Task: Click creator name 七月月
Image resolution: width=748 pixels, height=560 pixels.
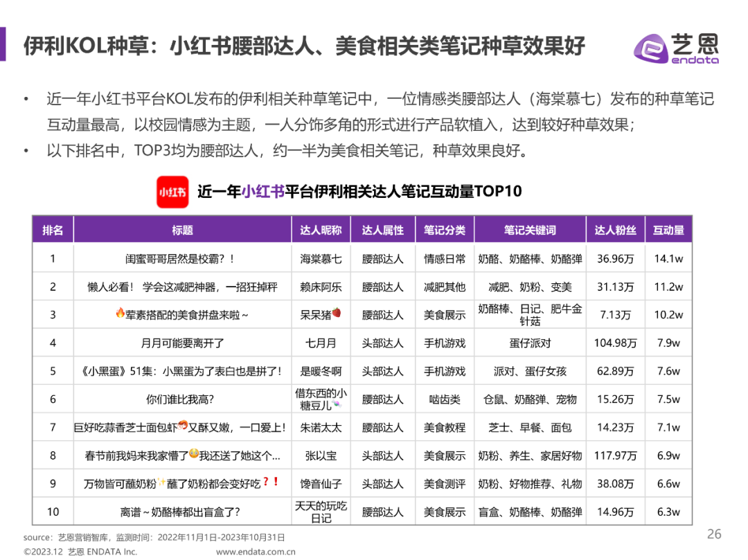Action: (x=321, y=343)
